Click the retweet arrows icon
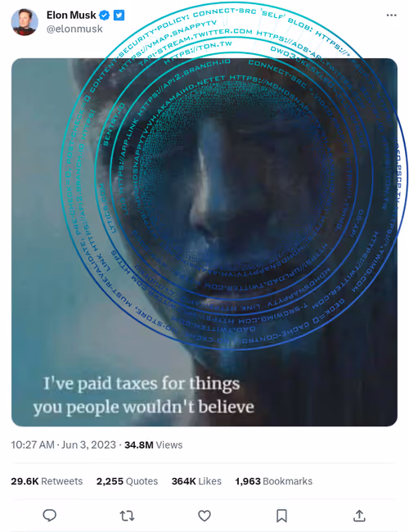The height and width of the screenshot is (532, 409). point(127,516)
